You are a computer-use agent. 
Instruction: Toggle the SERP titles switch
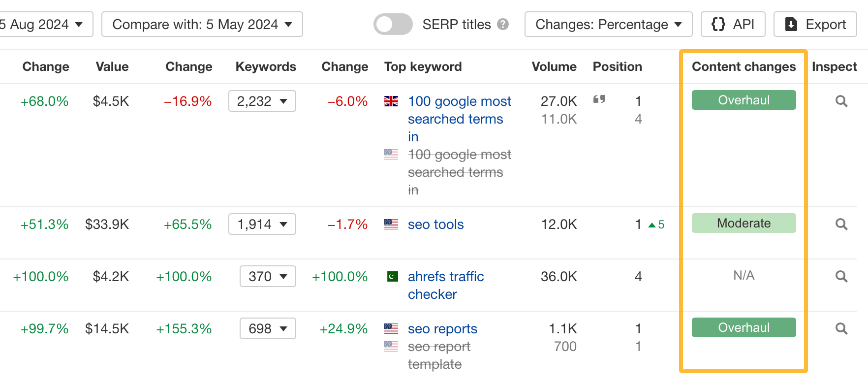point(393,25)
